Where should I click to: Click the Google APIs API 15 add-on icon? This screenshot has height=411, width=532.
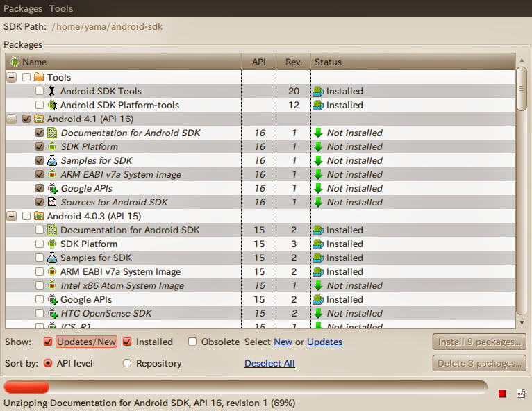[52, 299]
